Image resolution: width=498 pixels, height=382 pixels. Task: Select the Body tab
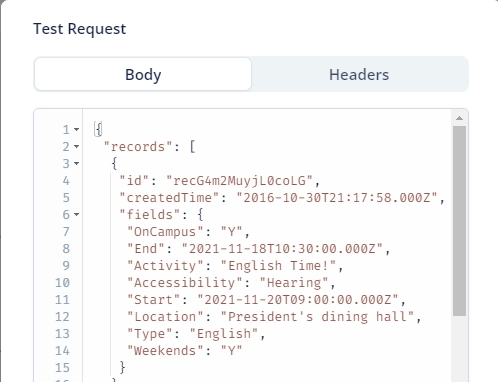coord(143,74)
